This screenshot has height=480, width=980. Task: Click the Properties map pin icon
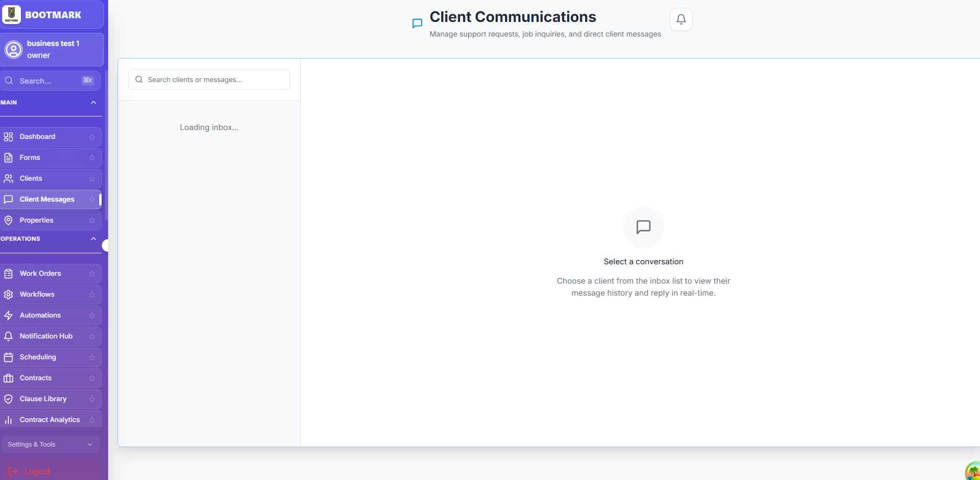[x=8, y=220]
